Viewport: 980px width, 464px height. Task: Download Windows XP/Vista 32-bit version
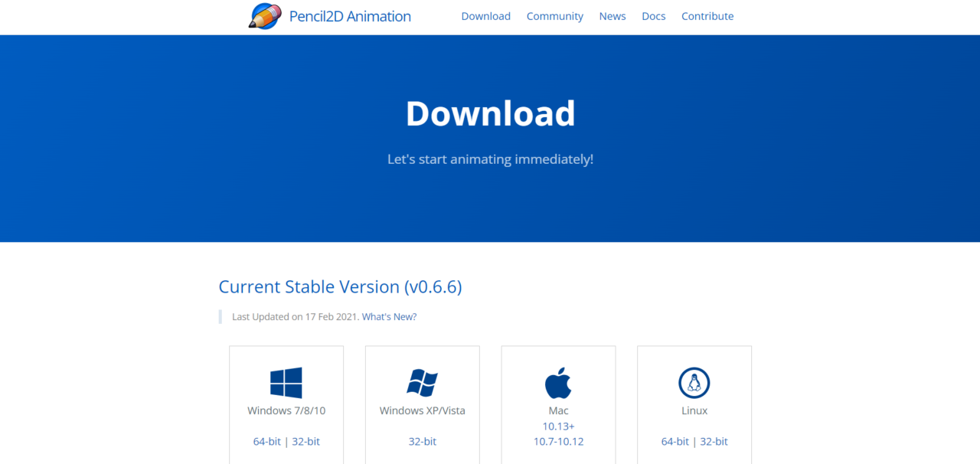tap(422, 442)
